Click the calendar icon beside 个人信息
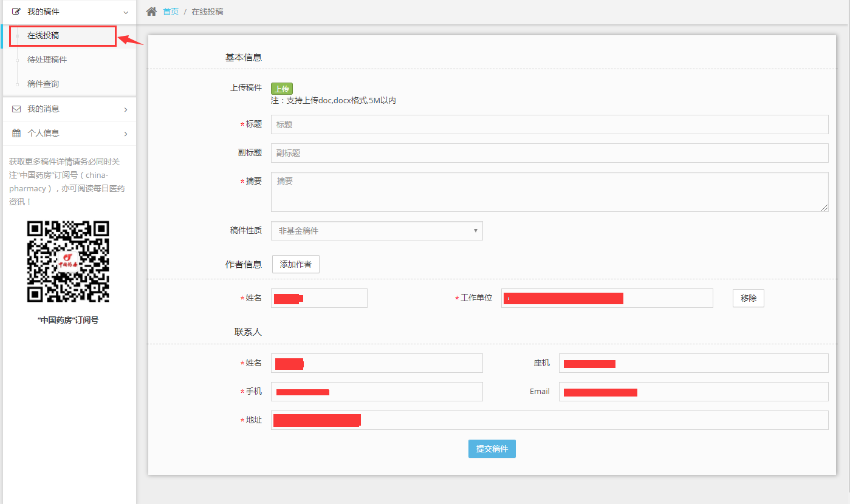The width and height of the screenshot is (850, 504). pos(16,134)
